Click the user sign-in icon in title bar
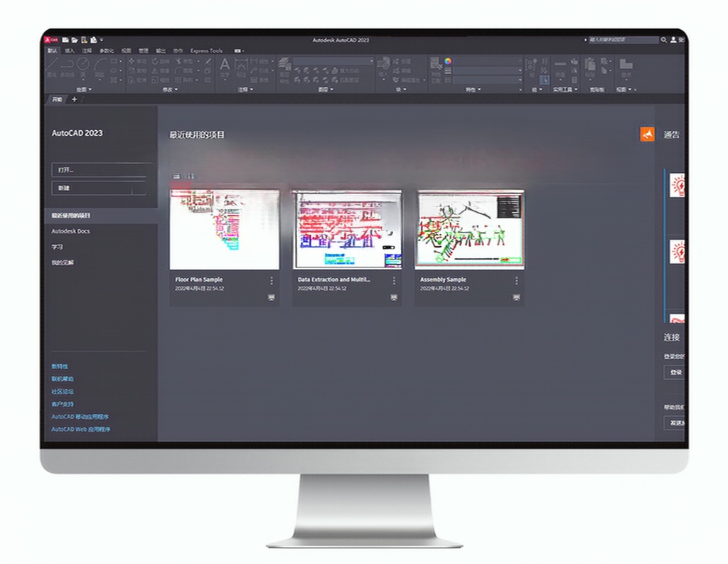Screen dimensions: 728x564 click(x=673, y=40)
